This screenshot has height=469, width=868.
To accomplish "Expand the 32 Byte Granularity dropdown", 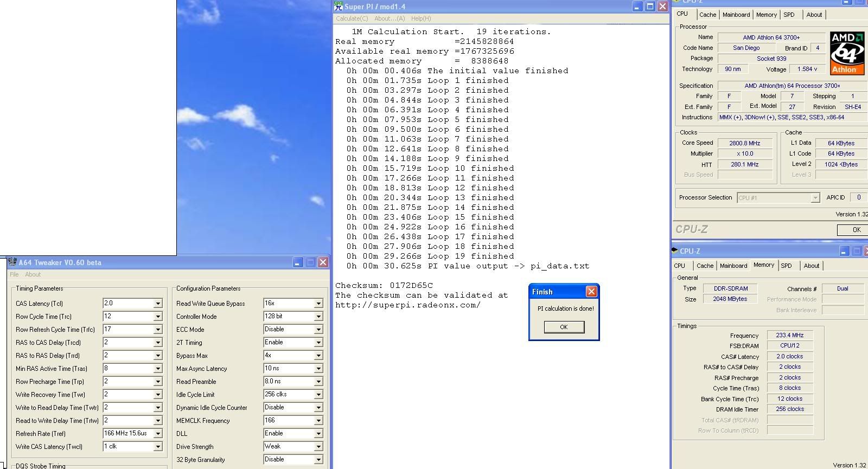I will click(x=318, y=460).
